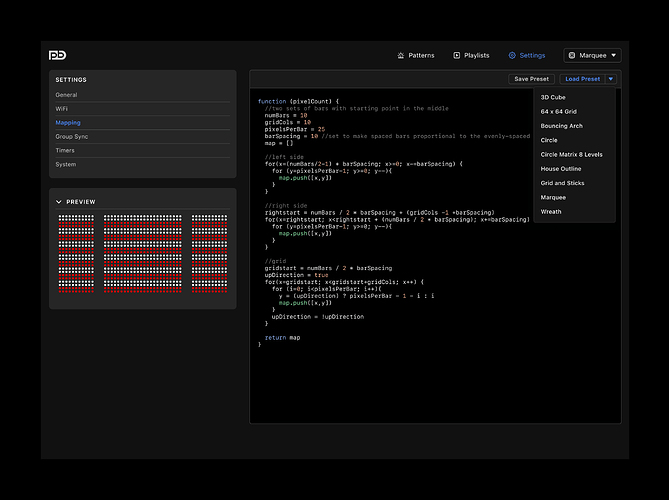Click the 'map = []' code line
The image size is (669, 500).
(279, 143)
